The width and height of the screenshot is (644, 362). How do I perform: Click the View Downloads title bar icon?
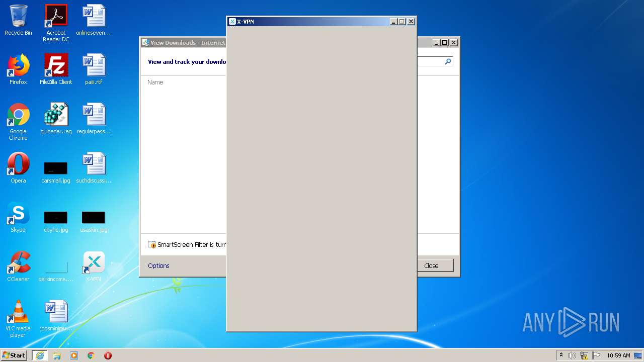click(145, 43)
